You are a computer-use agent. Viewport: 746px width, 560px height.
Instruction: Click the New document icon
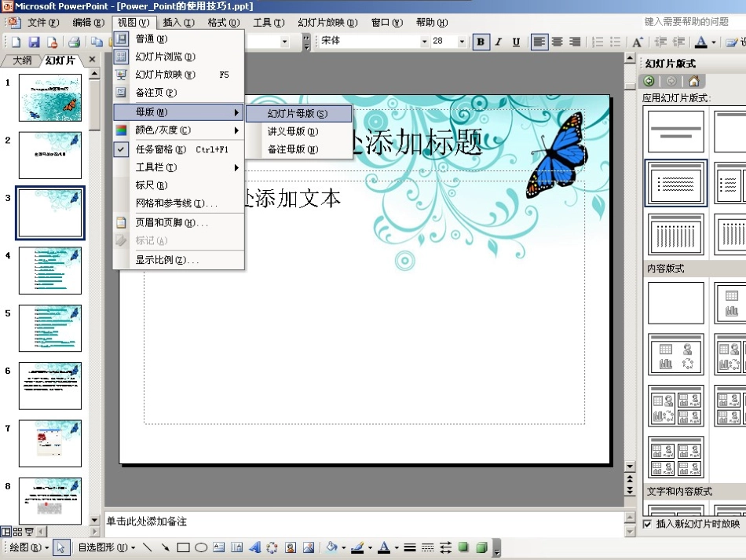(16, 42)
